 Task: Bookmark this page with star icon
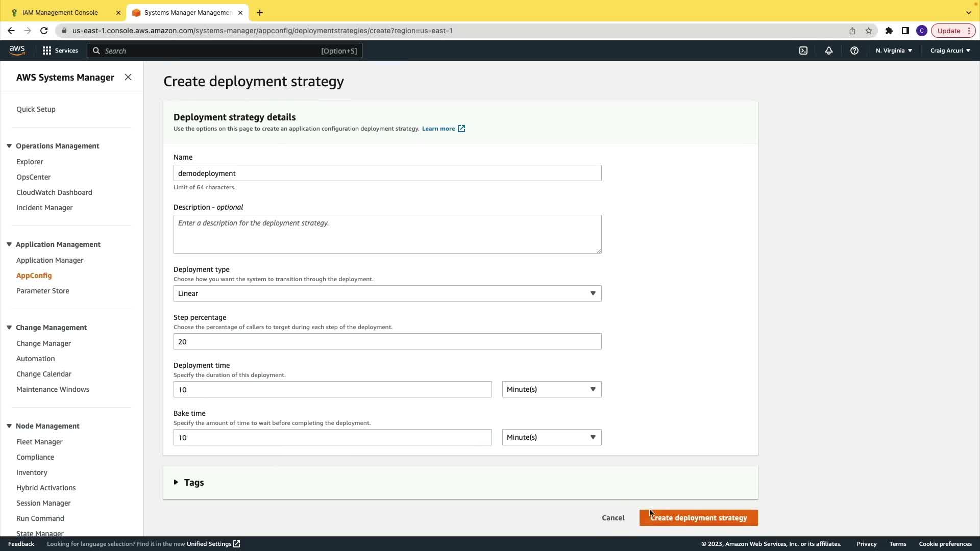pos(869,31)
